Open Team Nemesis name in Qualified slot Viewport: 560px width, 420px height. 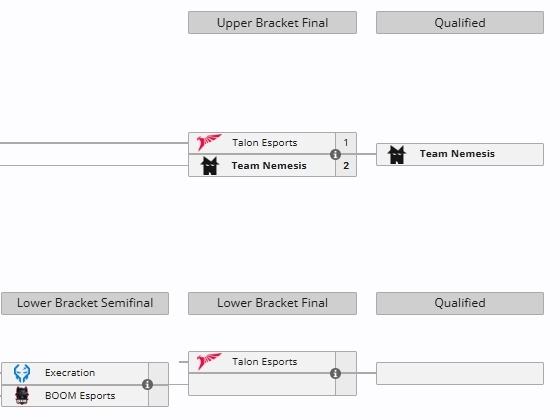click(x=457, y=154)
